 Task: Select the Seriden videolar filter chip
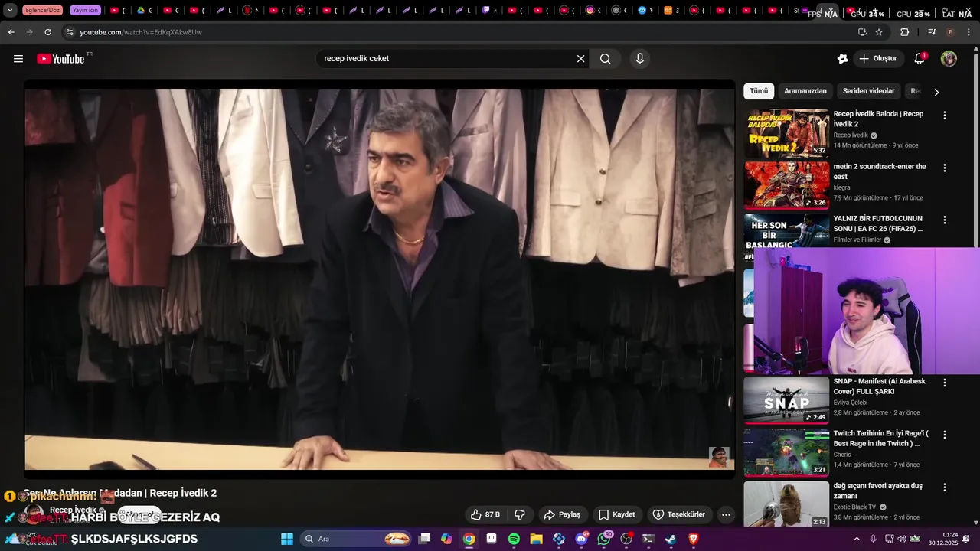click(x=868, y=91)
